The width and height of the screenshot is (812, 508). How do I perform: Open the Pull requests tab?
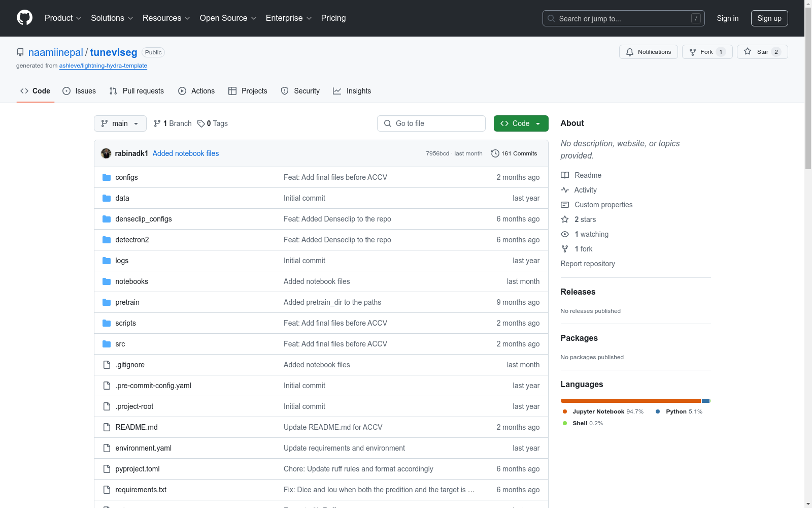(x=137, y=91)
